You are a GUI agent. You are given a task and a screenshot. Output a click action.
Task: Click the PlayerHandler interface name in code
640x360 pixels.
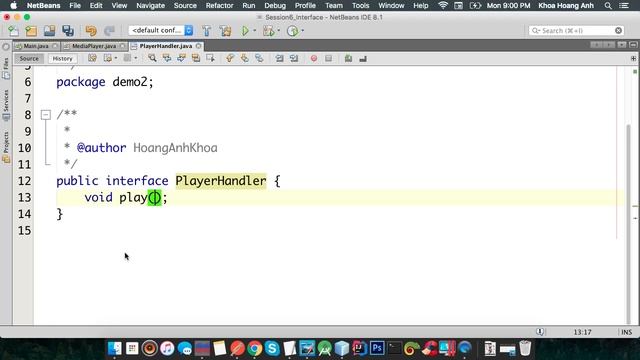221,181
